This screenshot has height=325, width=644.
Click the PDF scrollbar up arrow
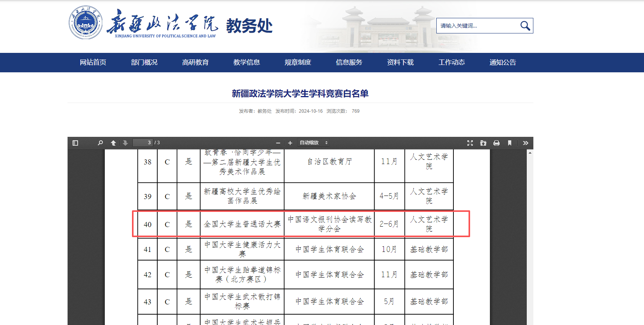coord(530,153)
